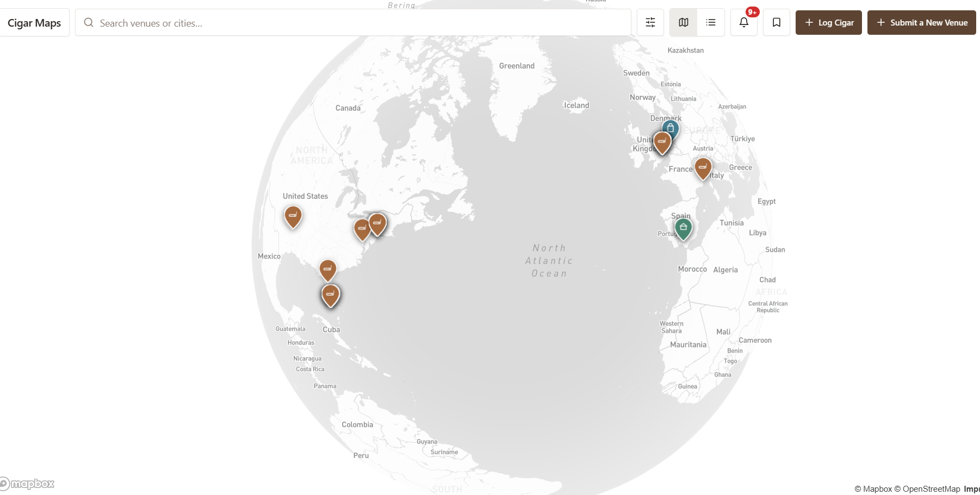Select the cigar pin near the US northeast coast
Viewport: 980px width, 495px height.
pos(377,223)
